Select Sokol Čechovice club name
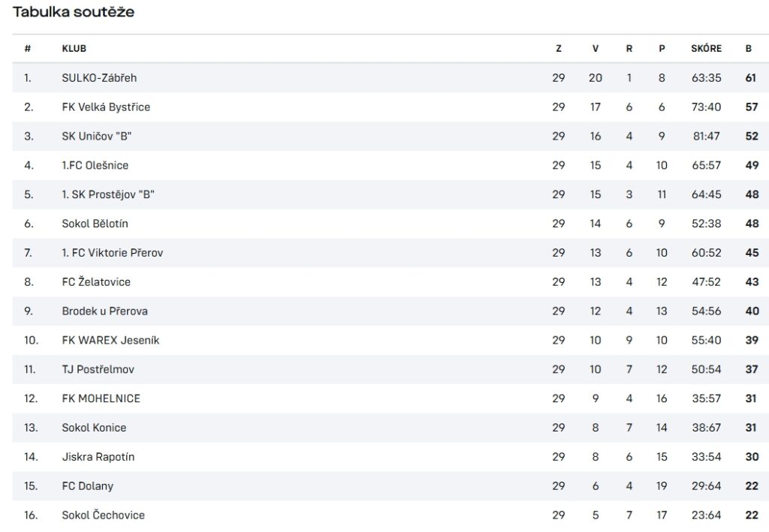The width and height of the screenshot is (769, 532). tap(103, 515)
